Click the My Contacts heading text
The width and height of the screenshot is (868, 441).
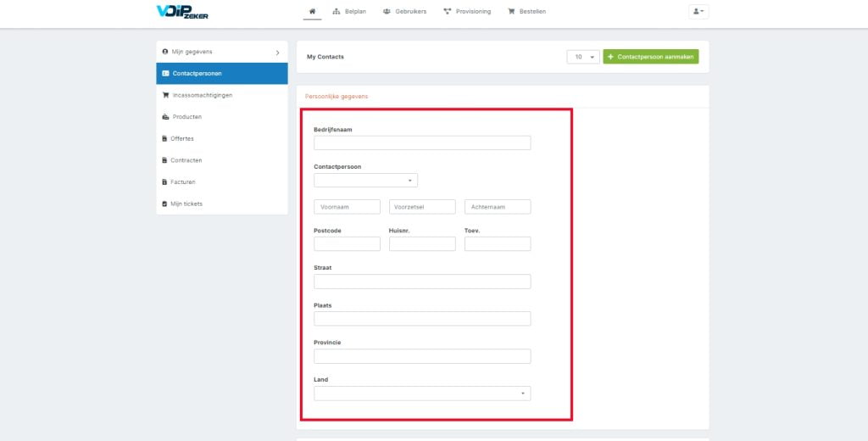coord(325,57)
